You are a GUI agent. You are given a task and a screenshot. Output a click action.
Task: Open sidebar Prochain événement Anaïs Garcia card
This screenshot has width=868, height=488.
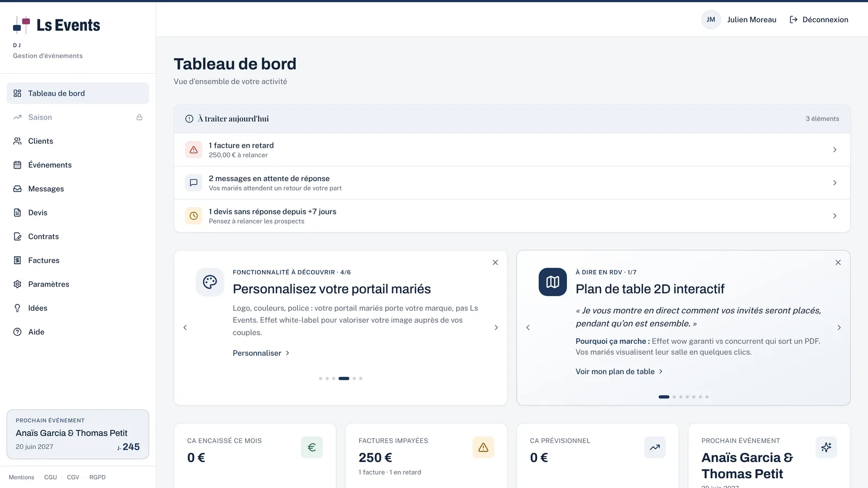(78, 434)
